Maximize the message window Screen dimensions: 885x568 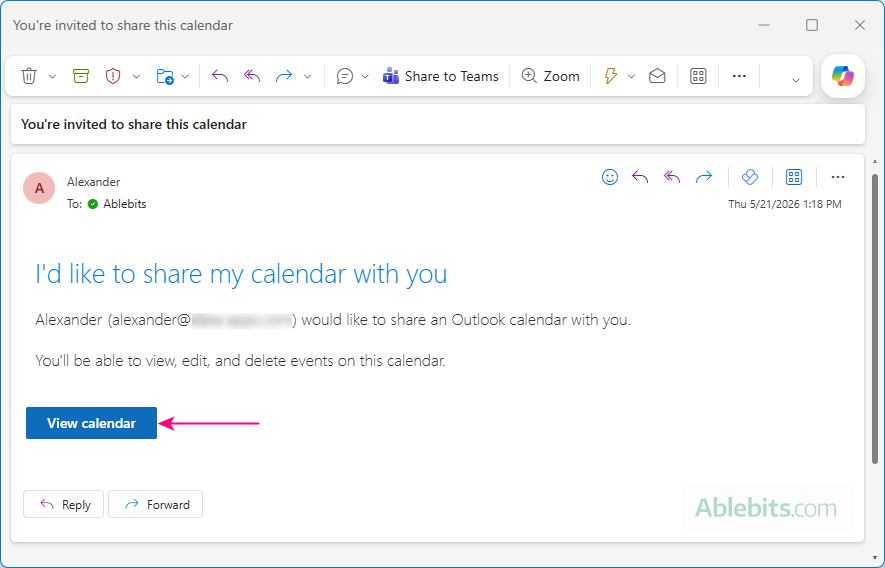coord(812,25)
